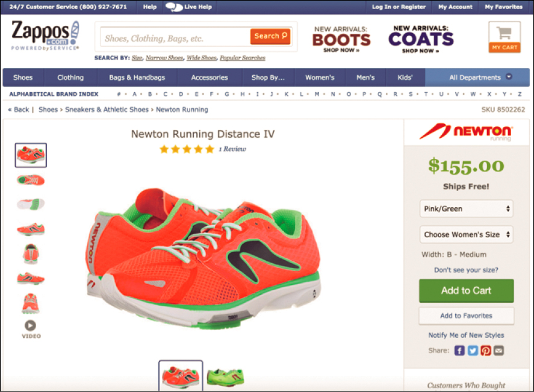Open the Bags & Handbags tab
The image size is (534, 392).
pos(137,77)
